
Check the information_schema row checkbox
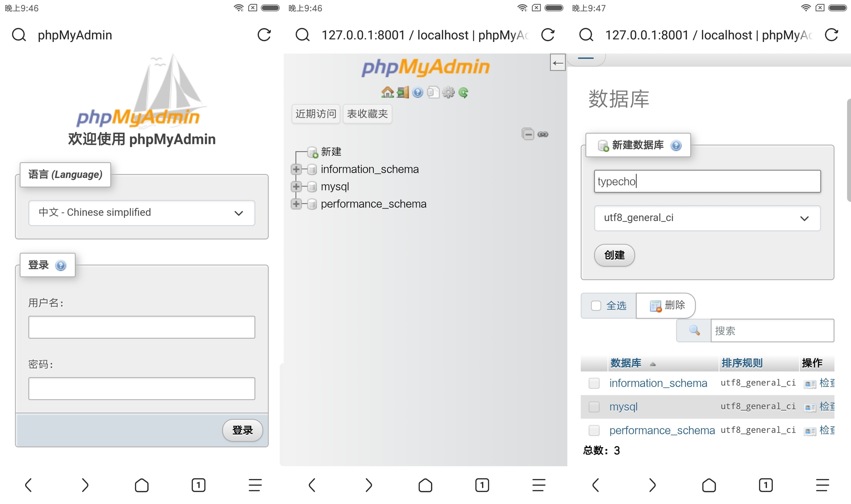[x=594, y=383]
